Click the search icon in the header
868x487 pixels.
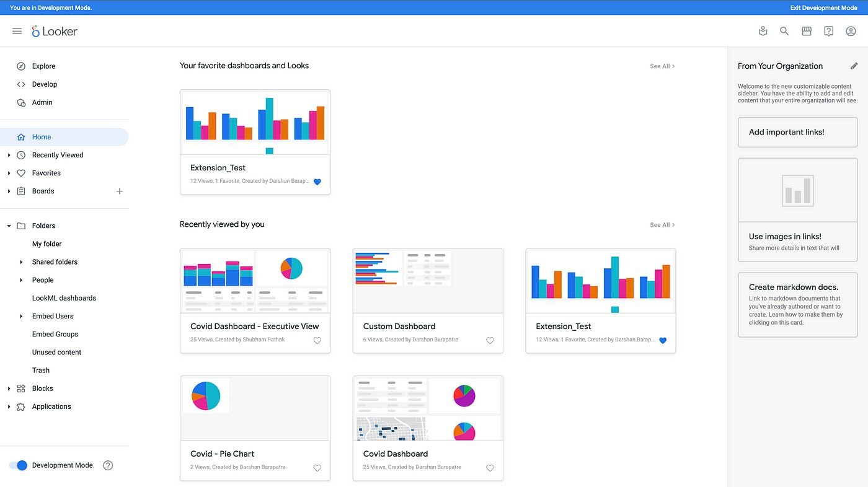pyautogui.click(x=784, y=31)
